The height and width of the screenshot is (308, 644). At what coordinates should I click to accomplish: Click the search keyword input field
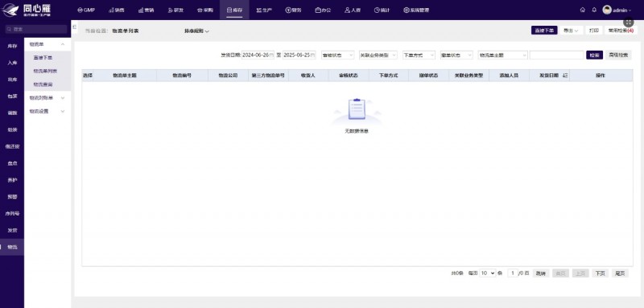pyautogui.click(x=556, y=55)
